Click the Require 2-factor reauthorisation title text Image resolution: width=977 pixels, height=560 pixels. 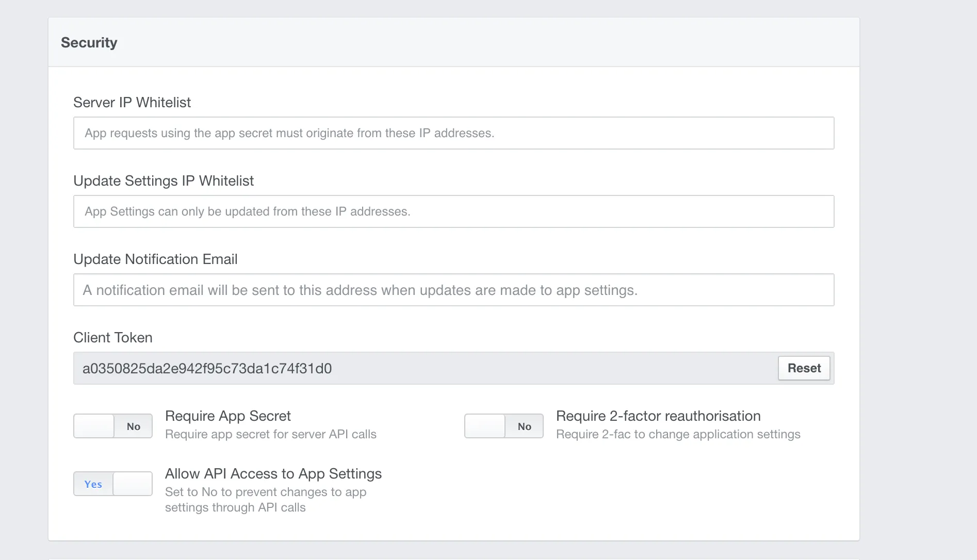(x=658, y=416)
